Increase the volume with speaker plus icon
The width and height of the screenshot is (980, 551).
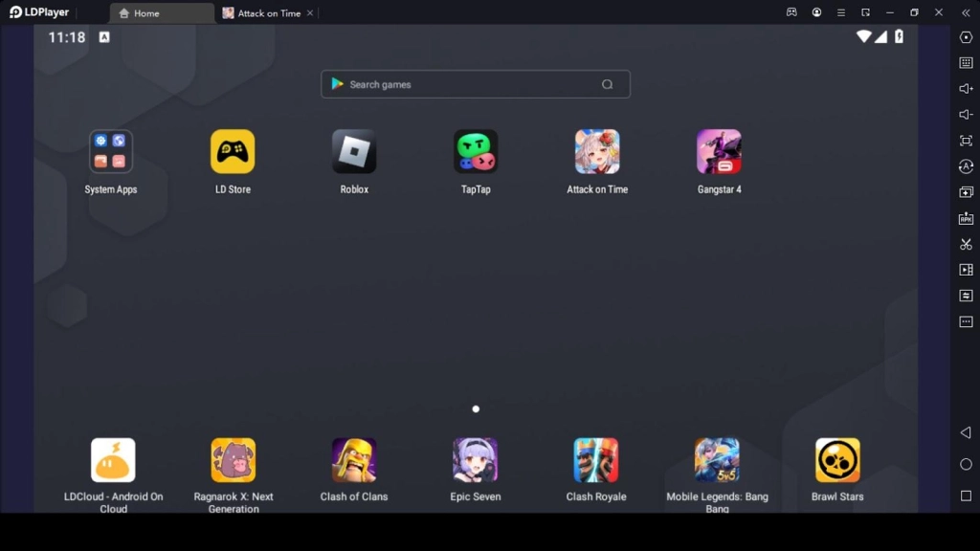coord(966,89)
